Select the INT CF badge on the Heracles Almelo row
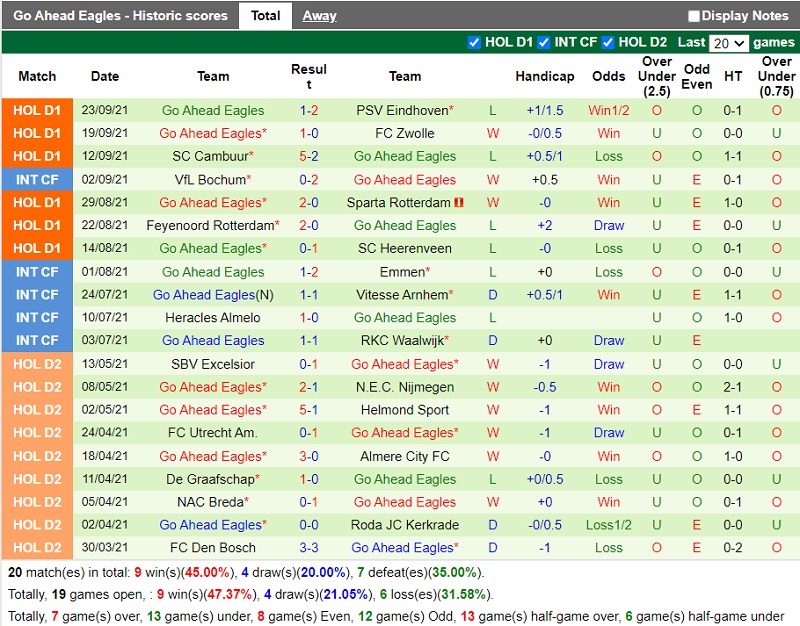The image size is (800, 626). point(38,317)
